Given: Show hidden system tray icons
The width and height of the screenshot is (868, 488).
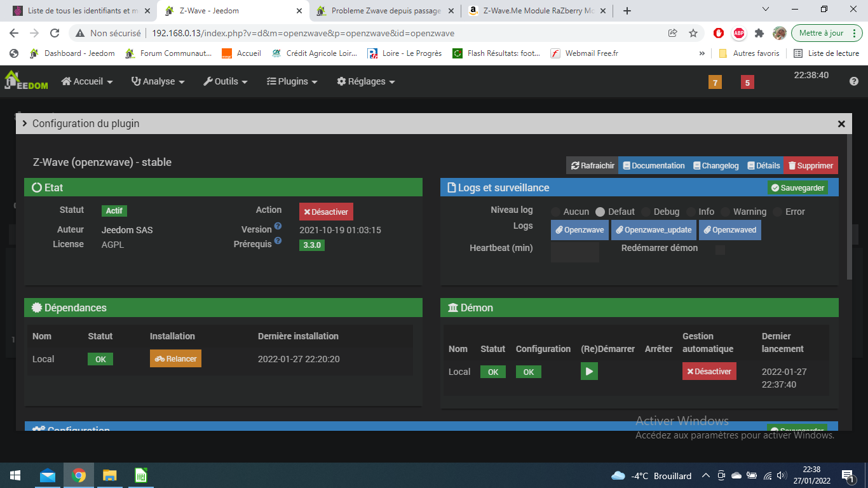Looking at the screenshot, I should pyautogui.click(x=705, y=475).
